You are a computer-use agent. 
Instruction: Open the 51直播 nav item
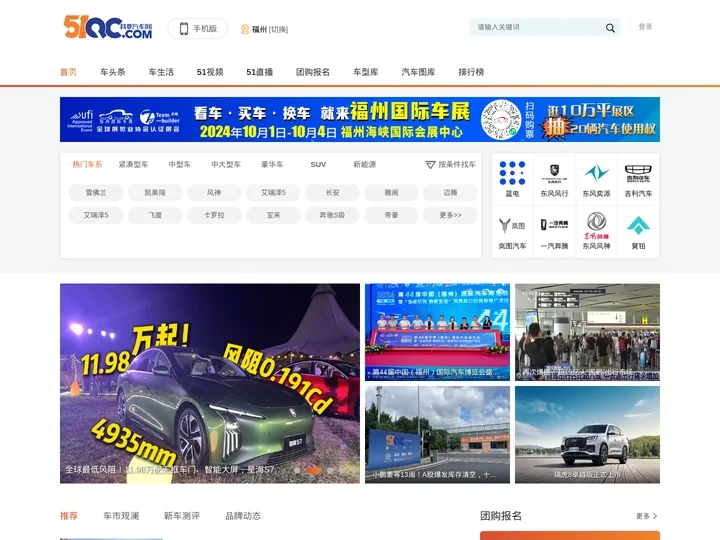pos(259,72)
